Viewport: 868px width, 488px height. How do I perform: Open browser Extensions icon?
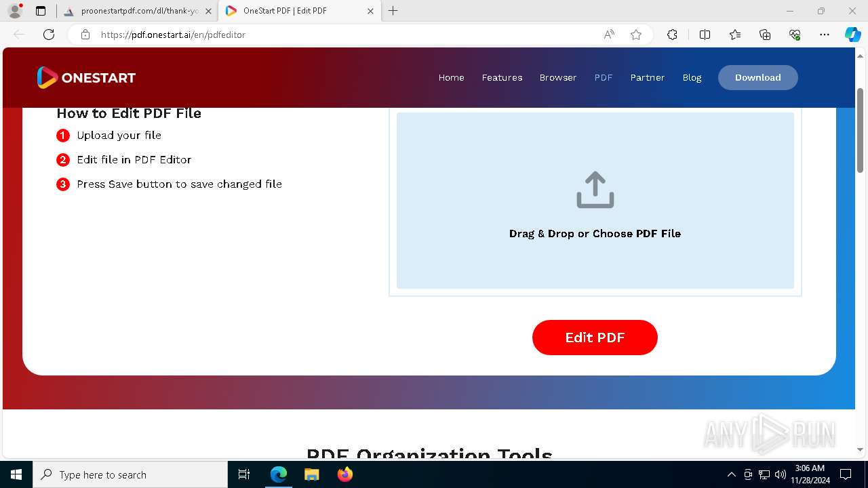click(672, 35)
